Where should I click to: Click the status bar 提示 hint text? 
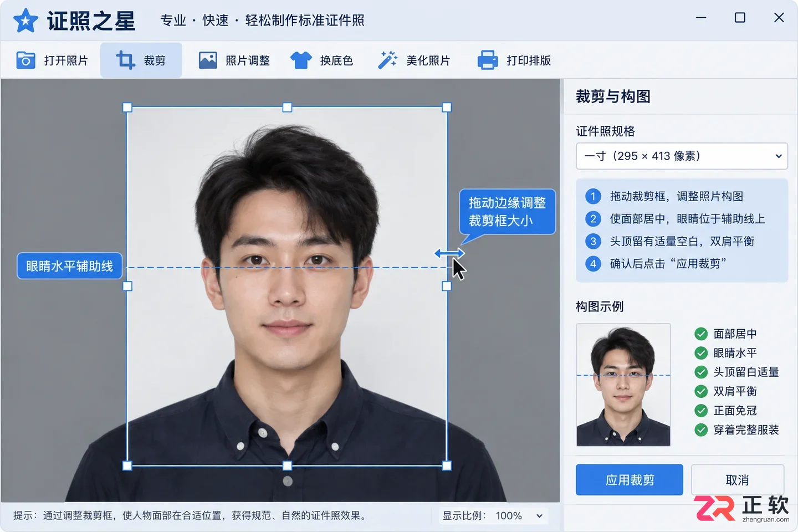coord(190,515)
